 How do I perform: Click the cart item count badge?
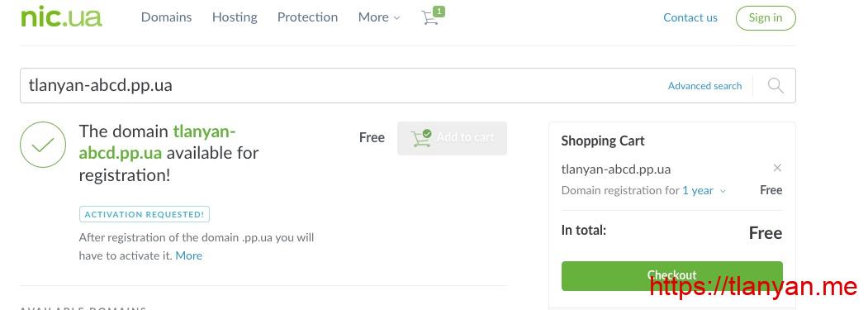[439, 11]
